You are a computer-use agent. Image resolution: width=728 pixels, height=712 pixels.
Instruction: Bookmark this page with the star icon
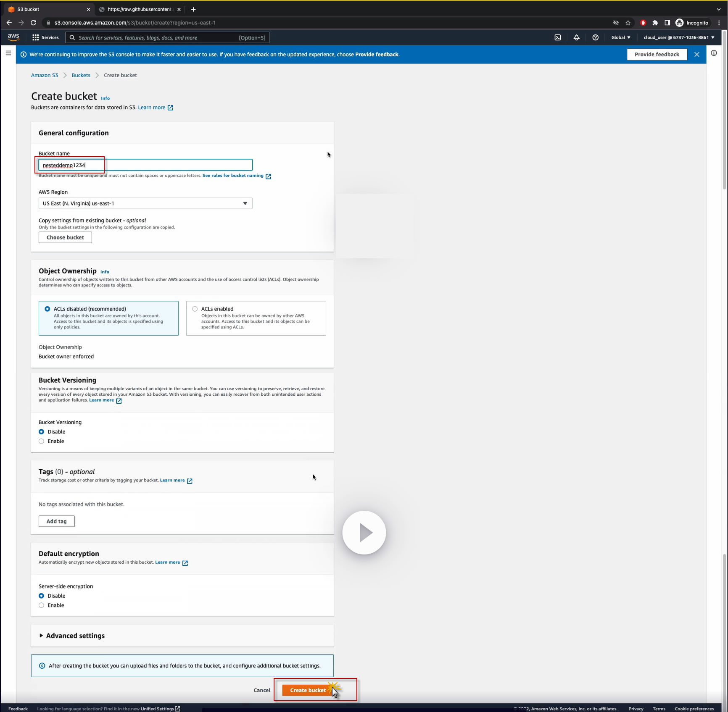628,23
